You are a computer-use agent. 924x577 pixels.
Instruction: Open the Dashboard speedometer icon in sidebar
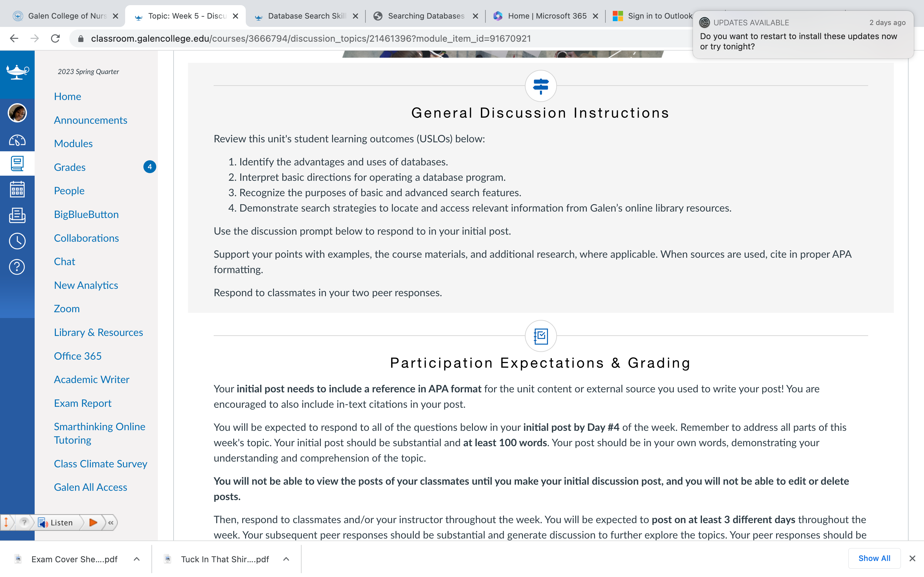tap(17, 140)
